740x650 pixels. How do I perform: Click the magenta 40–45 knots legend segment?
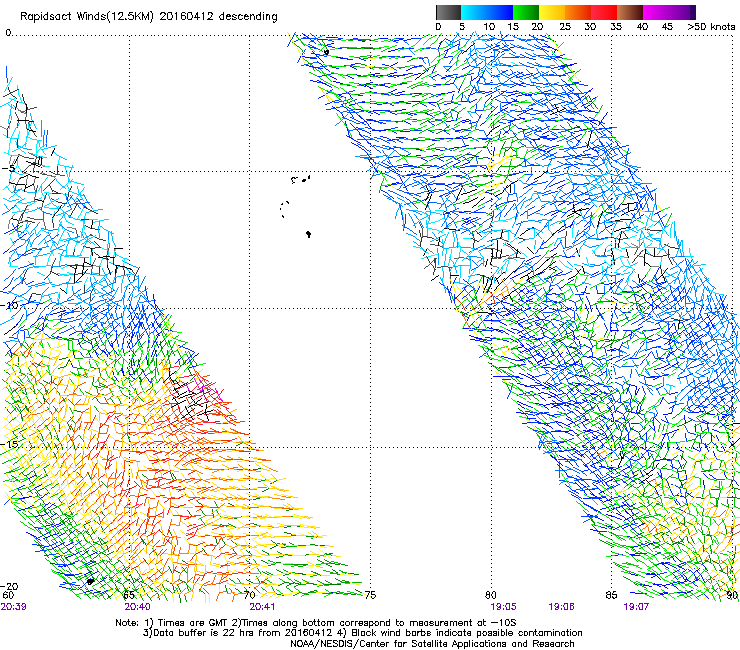(x=656, y=12)
